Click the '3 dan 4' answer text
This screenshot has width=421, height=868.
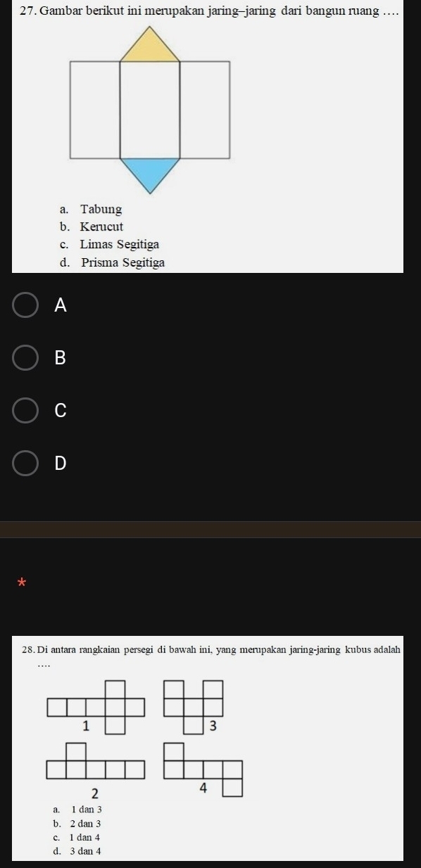pos(87,851)
